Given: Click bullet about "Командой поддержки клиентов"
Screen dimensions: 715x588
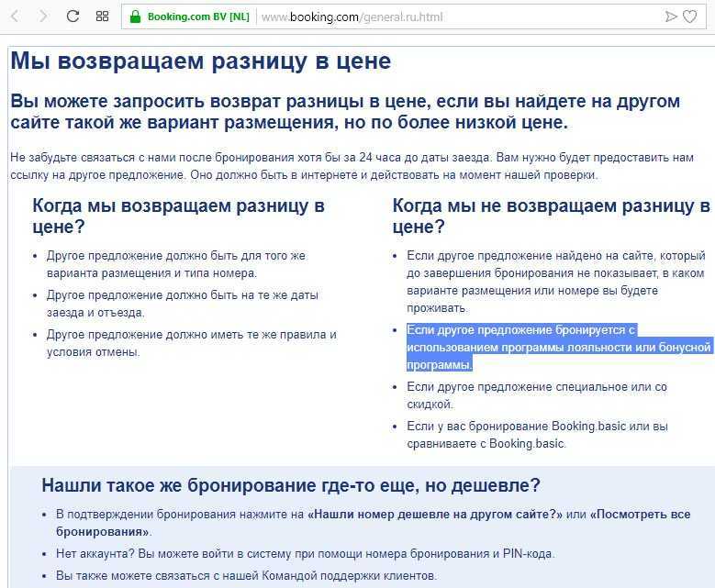Looking at the screenshot, I should coord(247,576).
